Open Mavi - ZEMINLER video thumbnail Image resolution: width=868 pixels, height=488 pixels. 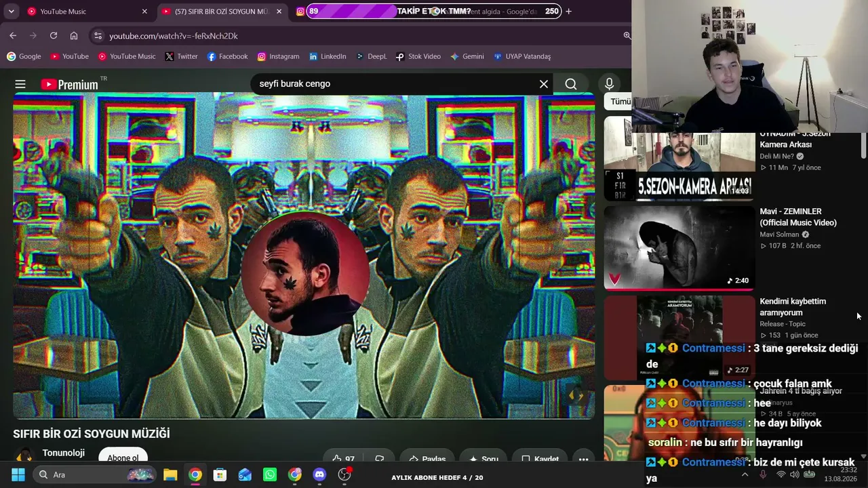(679, 248)
